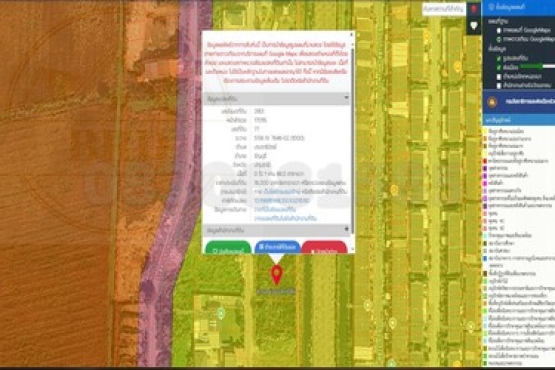This screenshot has width=555, height=370.
Task: Click the teal place marker left of the red pin
Action: pyautogui.click(x=221, y=313)
